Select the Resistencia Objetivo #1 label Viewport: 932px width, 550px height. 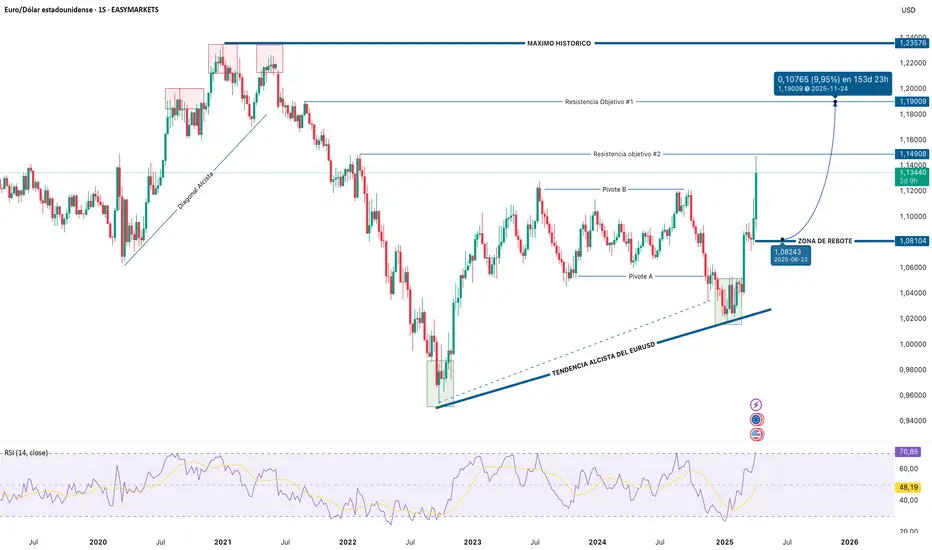point(599,102)
